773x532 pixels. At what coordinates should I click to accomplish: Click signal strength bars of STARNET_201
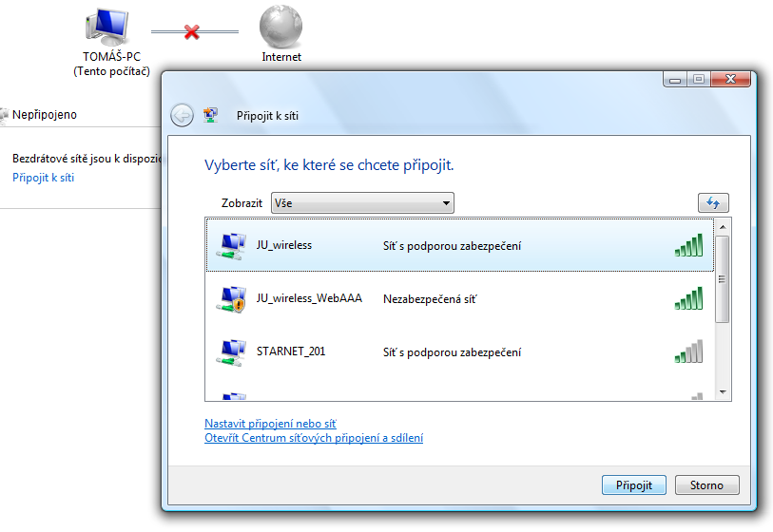coord(688,351)
